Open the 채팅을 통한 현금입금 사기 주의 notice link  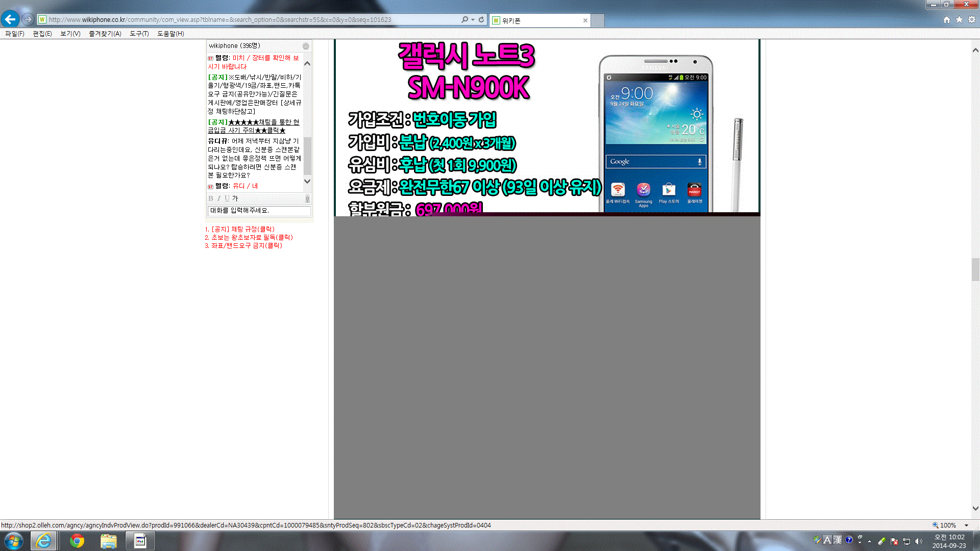pyautogui.click(x=254, y=126)
